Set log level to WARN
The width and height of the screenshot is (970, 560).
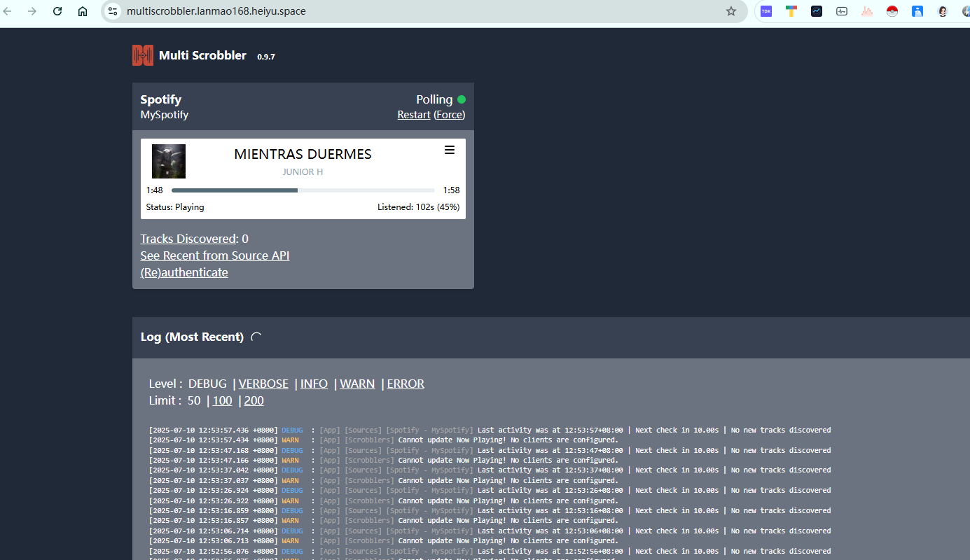tap(357, 384)
